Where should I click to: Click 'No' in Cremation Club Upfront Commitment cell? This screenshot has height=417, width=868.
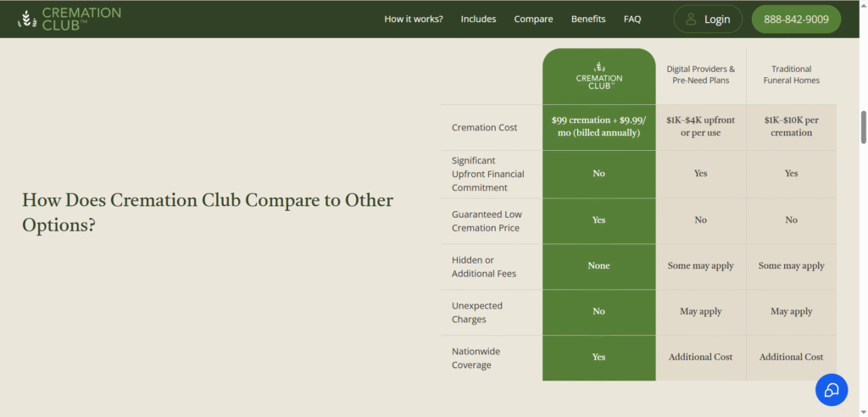[x=599, y=174]
